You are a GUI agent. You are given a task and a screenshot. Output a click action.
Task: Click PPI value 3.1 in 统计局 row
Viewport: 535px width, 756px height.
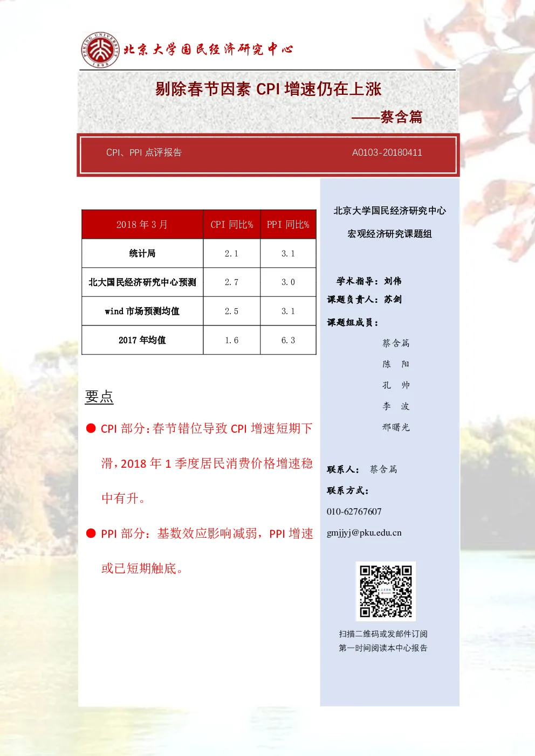(x=288, y=253)
